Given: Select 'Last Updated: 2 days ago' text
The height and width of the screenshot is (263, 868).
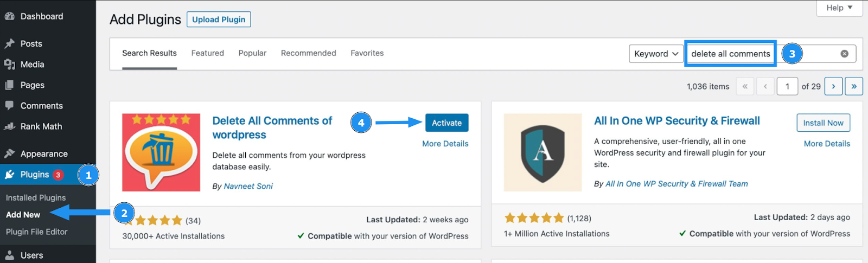Looking at the screenshot, I should tap(802, 217).
